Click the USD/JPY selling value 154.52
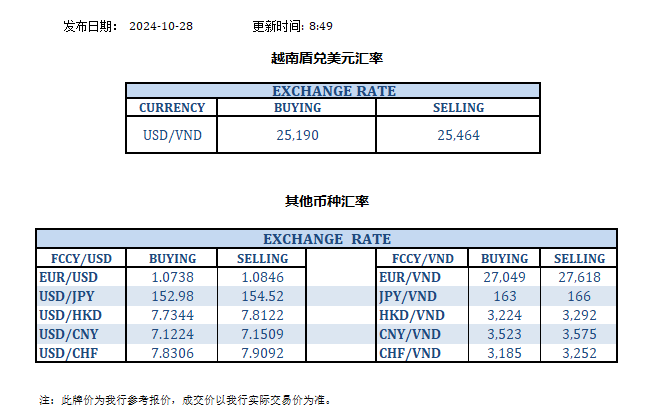The width and height of the screenshot is (647, 418). pyautogui.click(x=261, y=296)
